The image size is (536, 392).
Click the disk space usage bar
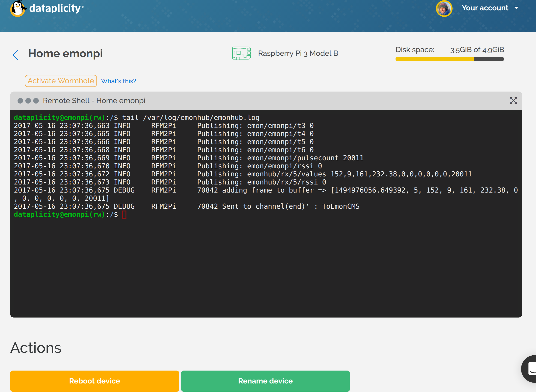(x=450, y=59)
